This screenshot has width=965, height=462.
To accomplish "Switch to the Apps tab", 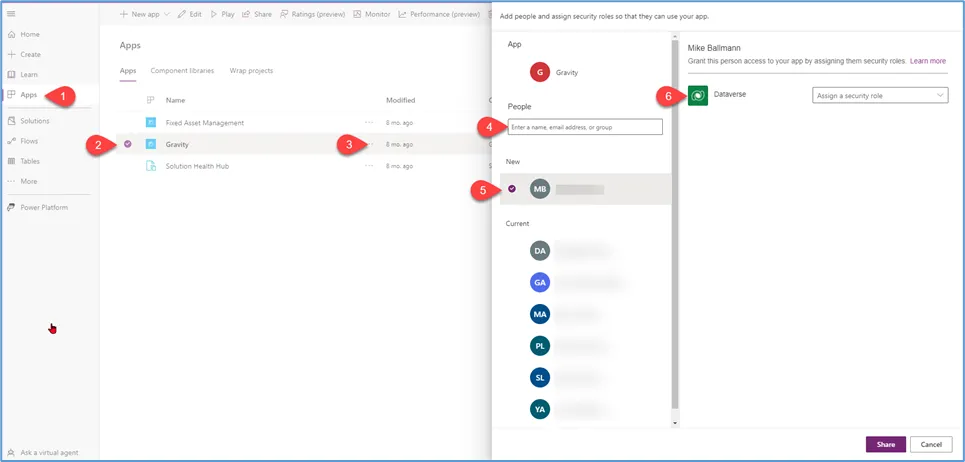I will pos(127,71).
